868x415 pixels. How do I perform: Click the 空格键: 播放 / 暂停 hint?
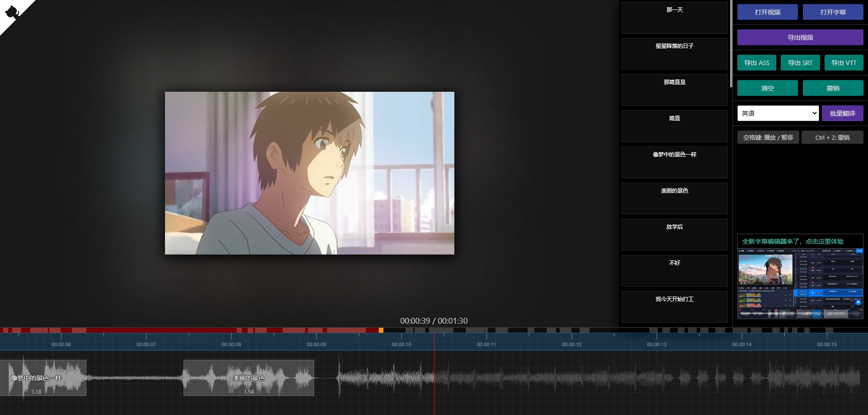click(768, 137)
